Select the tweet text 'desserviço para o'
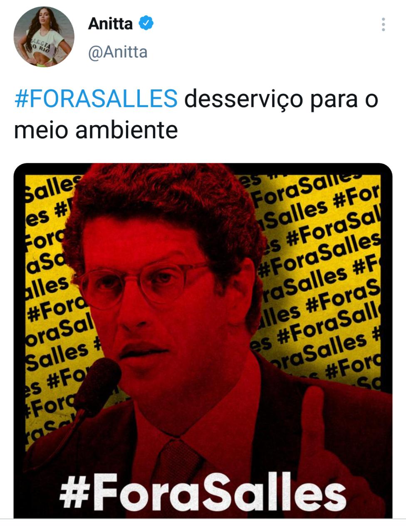The width and height of the screenshot is (406, 532). 281,100
